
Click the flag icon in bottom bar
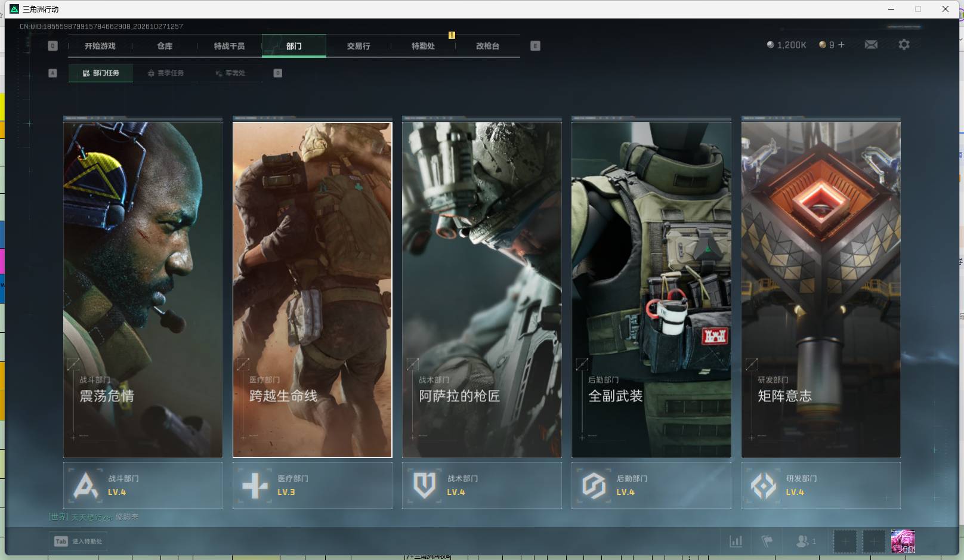click(767, 542)
